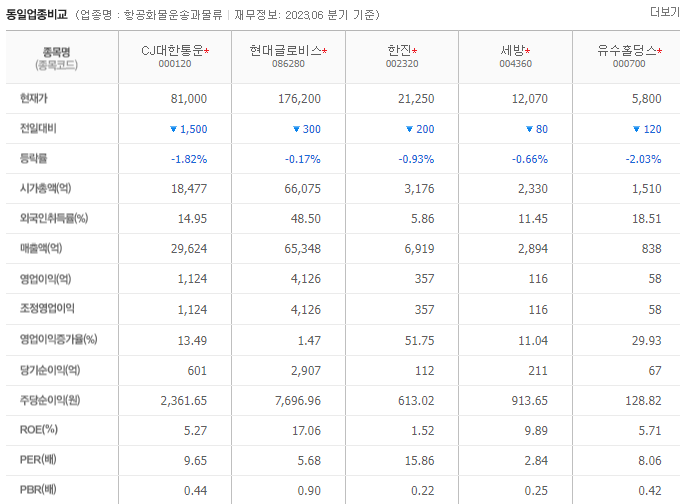The width and height of the screenshot is (680, 504).
Task: Open CJ대한통운 stock link
Action: (x=173, y=51)
